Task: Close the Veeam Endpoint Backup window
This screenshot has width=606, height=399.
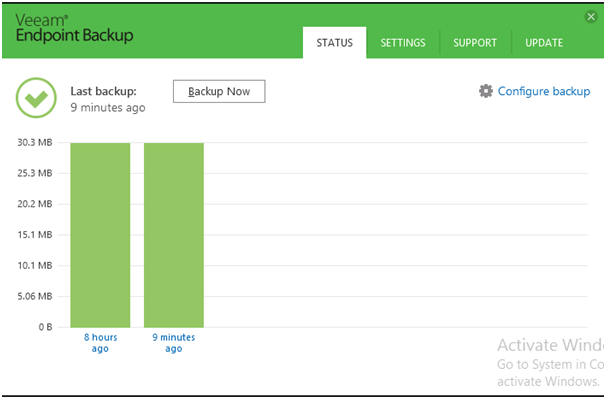Action: 591,17
